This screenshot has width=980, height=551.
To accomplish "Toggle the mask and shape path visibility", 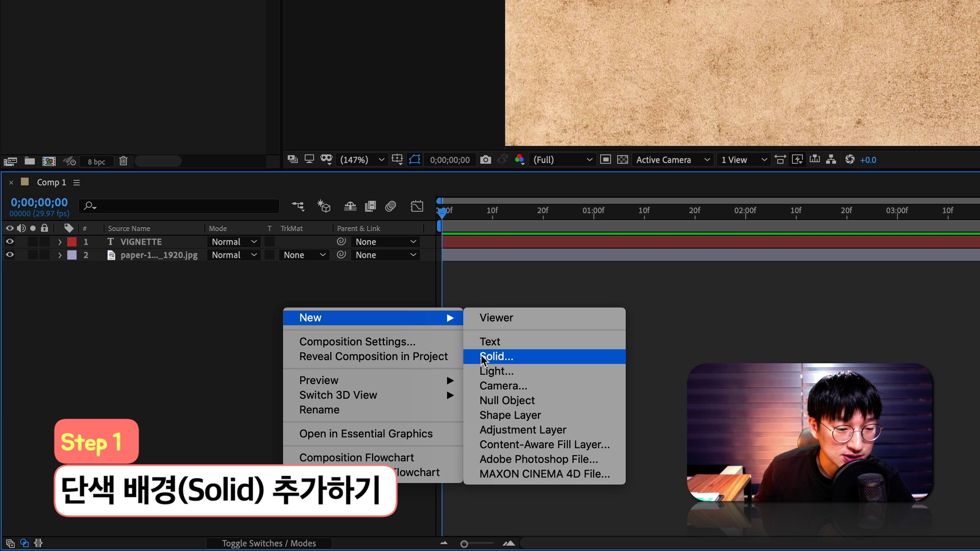I will pos(414,160).
